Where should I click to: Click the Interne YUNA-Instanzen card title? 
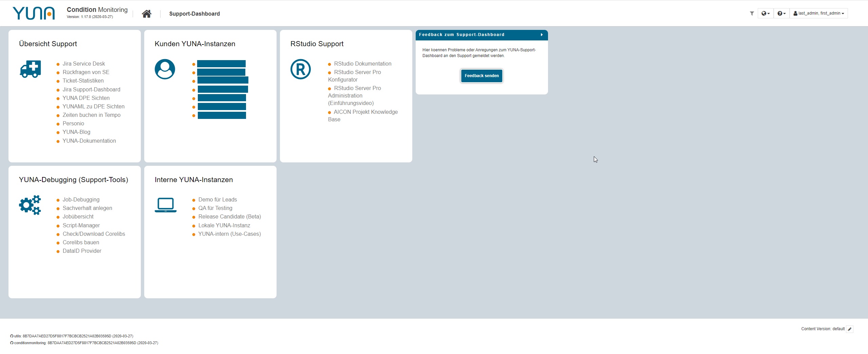[x=194, y=180]
